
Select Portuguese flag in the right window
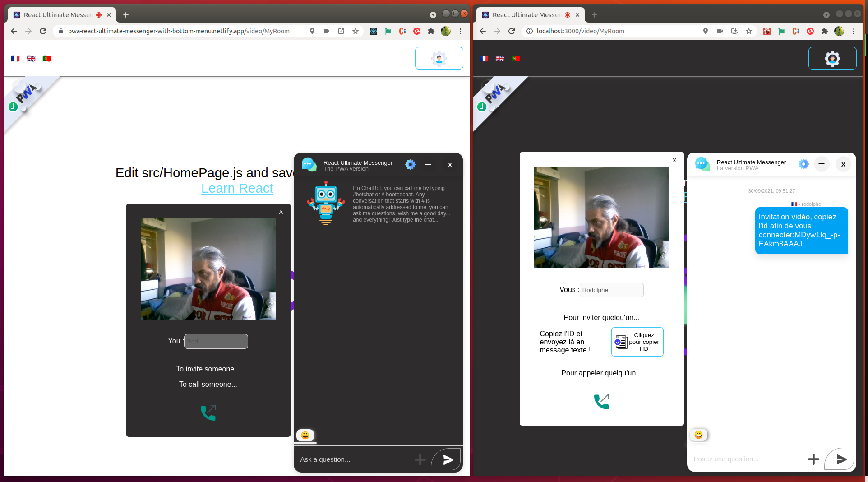pos(516,59)
